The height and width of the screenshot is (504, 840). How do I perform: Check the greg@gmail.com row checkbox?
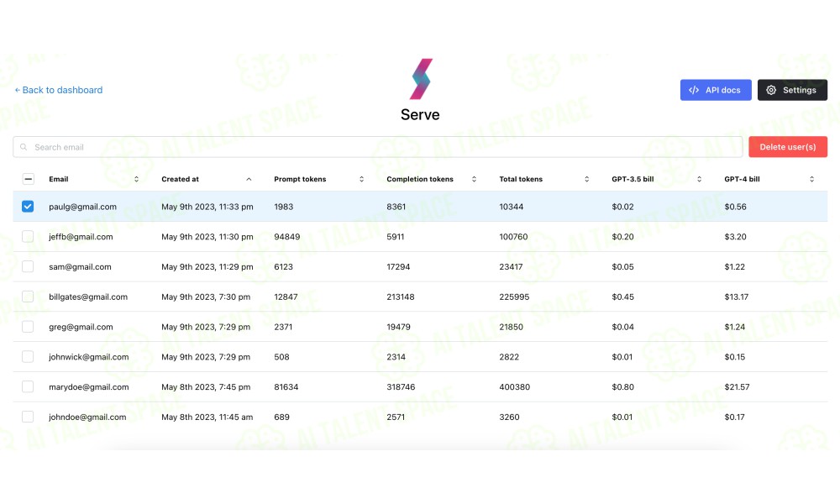click(x=28, y=326)
